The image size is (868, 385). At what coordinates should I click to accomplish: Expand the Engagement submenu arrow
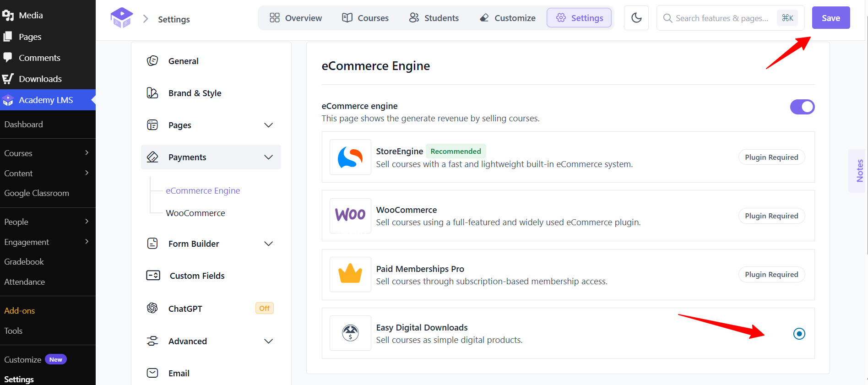click(87, 242)
